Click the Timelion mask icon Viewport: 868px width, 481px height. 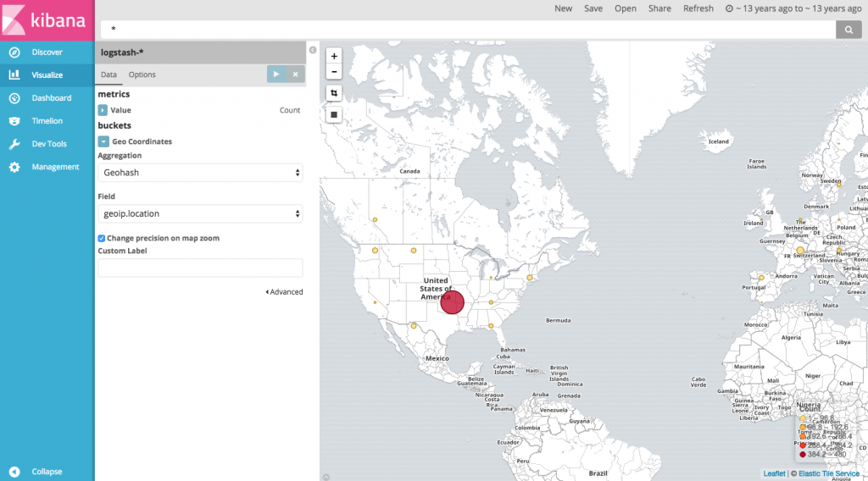(x=14, y=120)
